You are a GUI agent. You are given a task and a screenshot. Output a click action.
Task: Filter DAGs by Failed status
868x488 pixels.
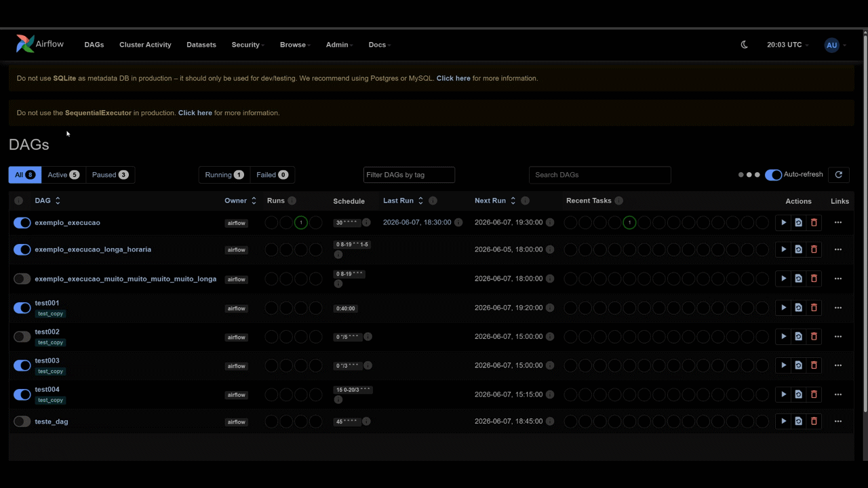point(273,175)
